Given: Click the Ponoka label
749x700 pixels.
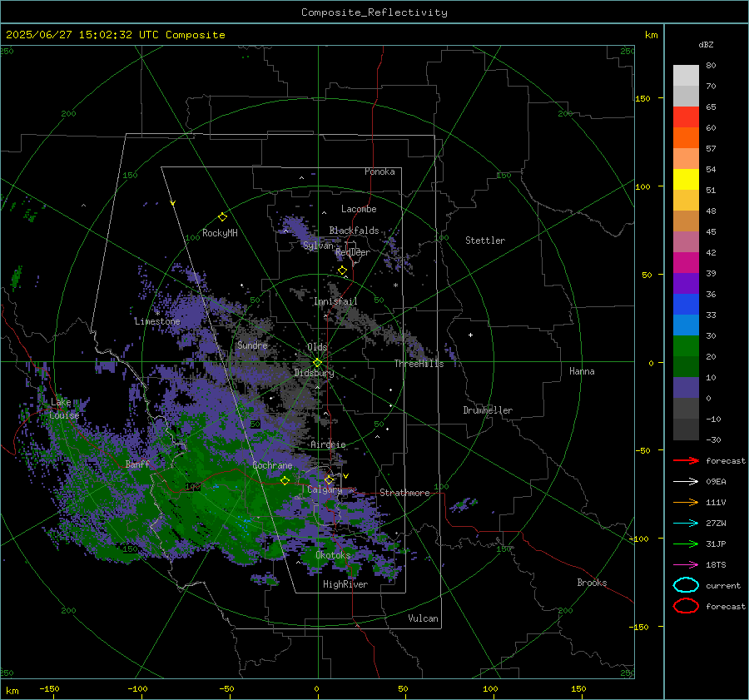Looking at the screenshot, I should pyautogui.click(x=379, y=171).
